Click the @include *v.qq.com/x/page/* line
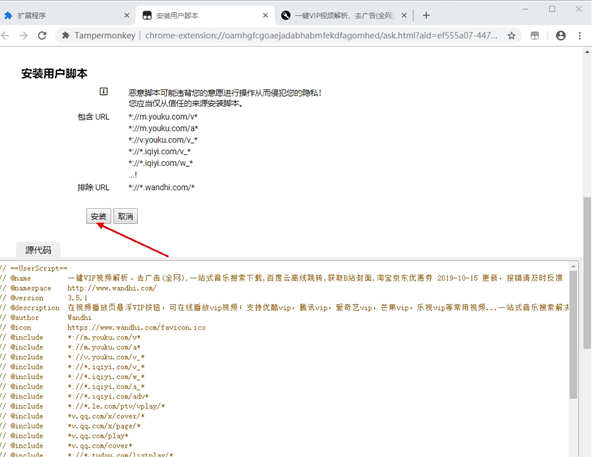The height and width of the screenshot is (457, 592). (71, 426)
